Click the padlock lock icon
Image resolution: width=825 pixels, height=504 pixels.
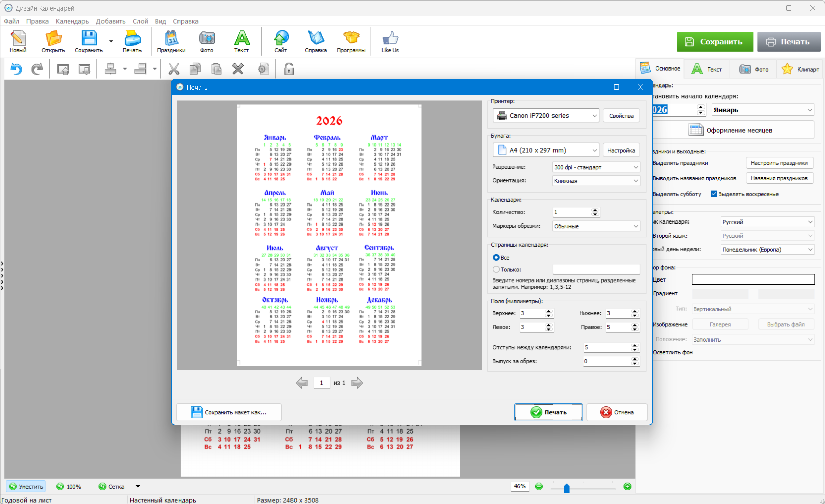288,69
